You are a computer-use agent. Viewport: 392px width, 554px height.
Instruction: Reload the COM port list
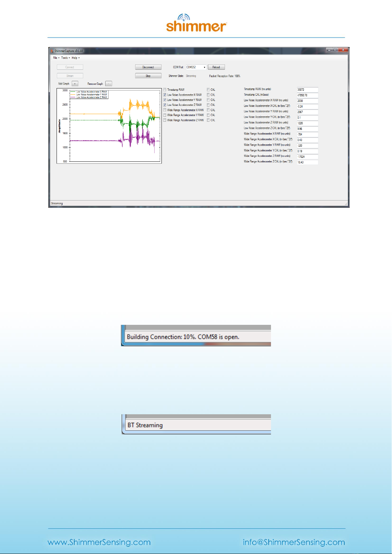click(x=216, y=67)
